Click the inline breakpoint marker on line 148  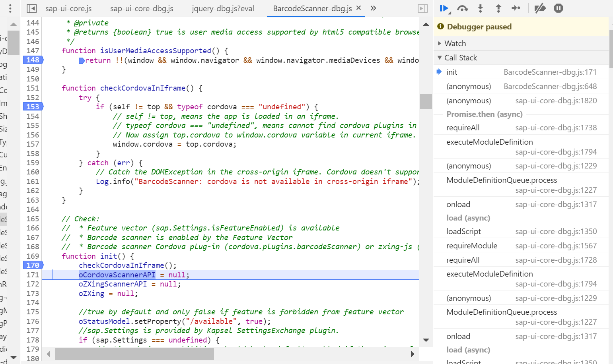(81, 60)
